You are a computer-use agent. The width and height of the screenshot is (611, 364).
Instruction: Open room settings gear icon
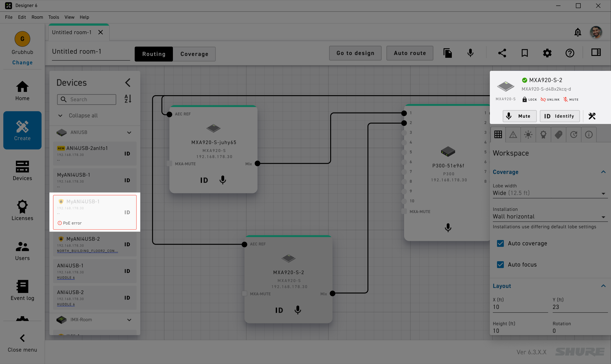[x=547, y=53]
